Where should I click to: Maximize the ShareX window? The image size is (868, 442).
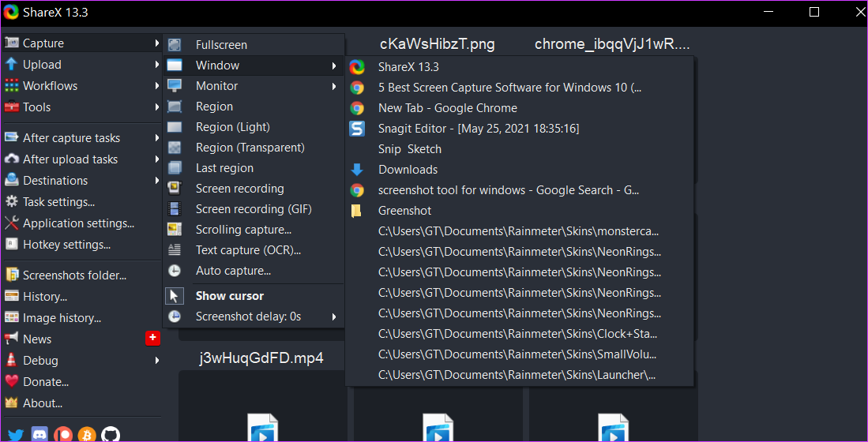[814, 12]
